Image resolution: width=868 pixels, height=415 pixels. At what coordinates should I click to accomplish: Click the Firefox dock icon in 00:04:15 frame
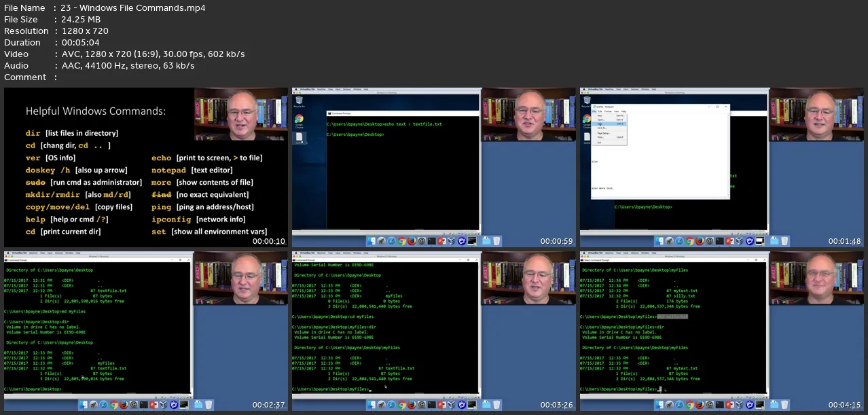[700, 404]
